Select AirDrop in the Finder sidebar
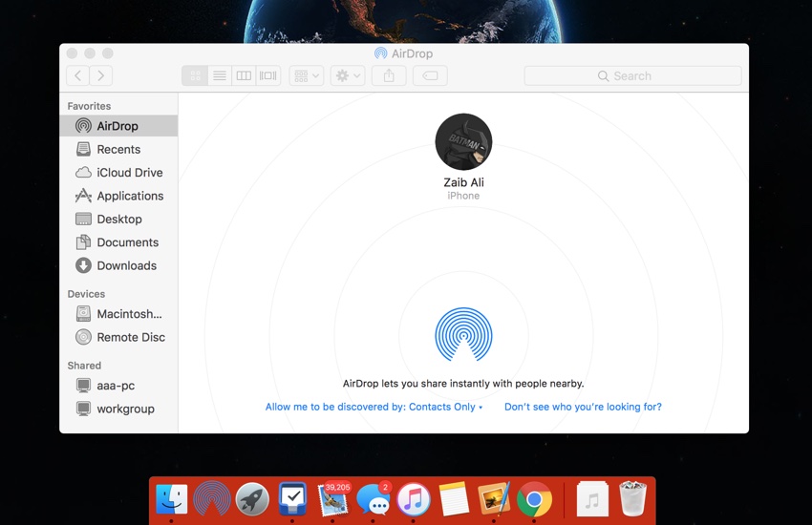The image size is (812, 525). 118,126
